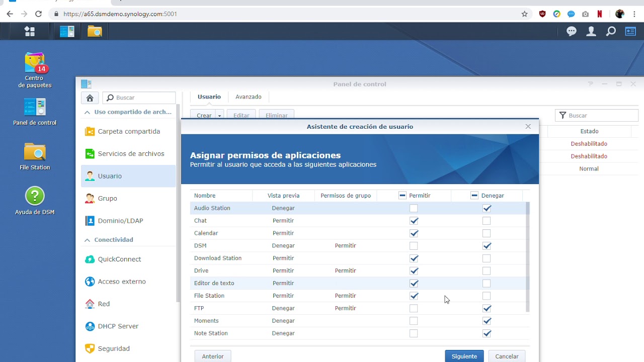Select File Station icon in DSM taskbar

pos(95,31)
